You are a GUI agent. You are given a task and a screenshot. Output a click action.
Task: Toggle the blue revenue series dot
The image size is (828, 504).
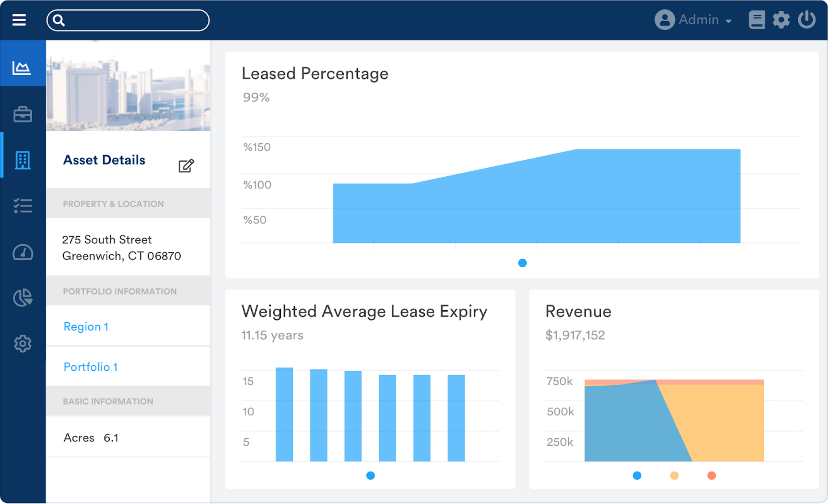(637, 476)
